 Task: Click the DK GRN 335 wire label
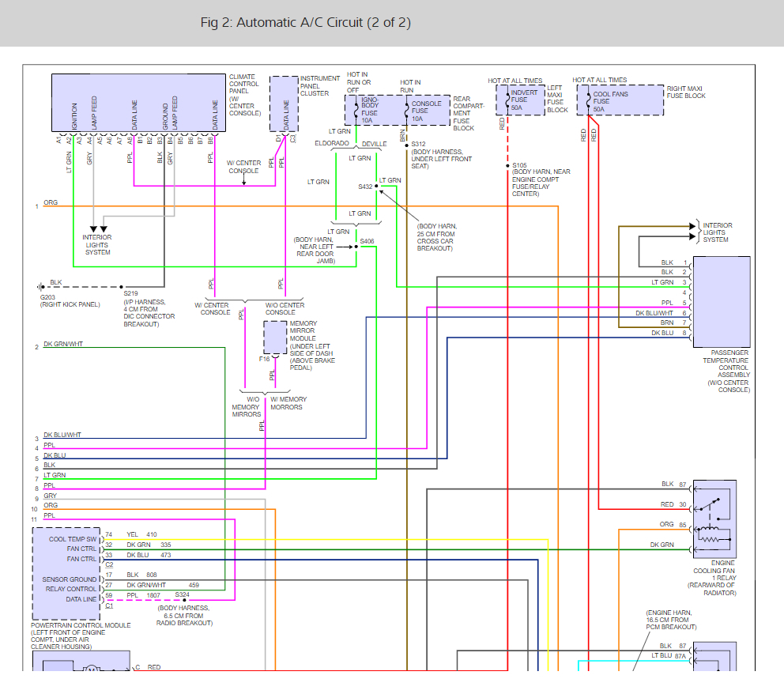(149, 545)
